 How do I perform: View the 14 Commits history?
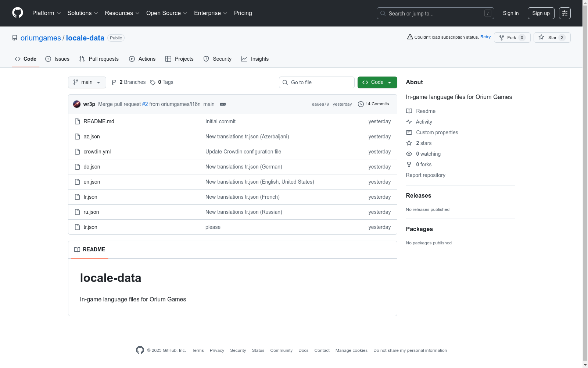pos(374,104)
